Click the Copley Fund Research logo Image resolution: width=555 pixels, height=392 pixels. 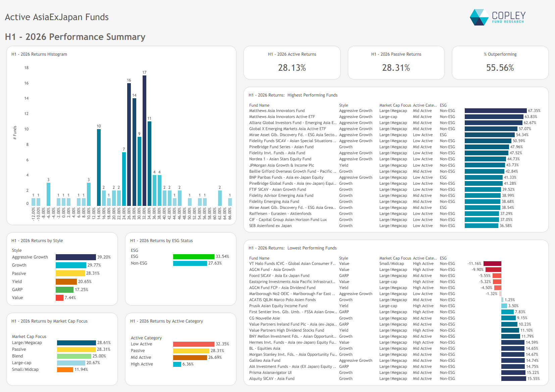[x=498, y=17]
